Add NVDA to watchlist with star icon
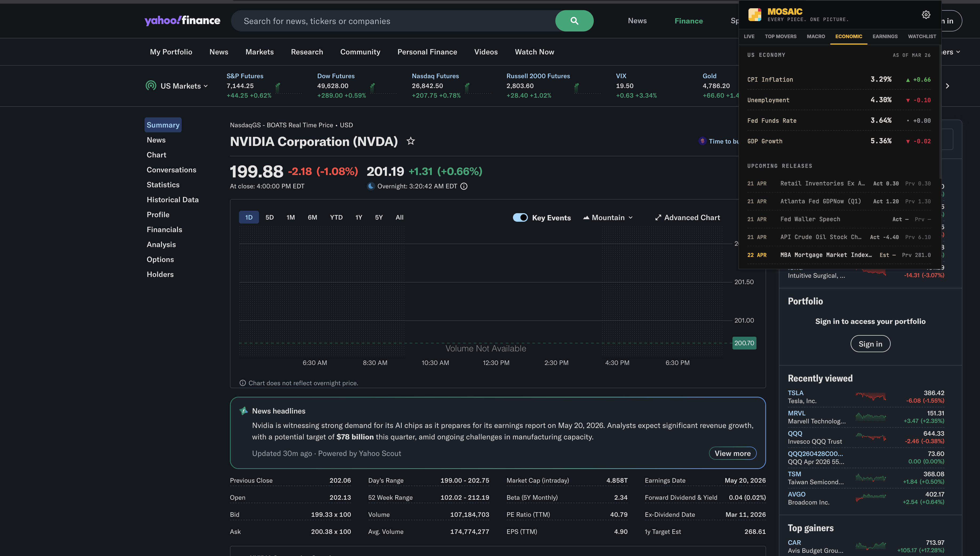Screen dimensions: 980x556 (x=411, y=141)
